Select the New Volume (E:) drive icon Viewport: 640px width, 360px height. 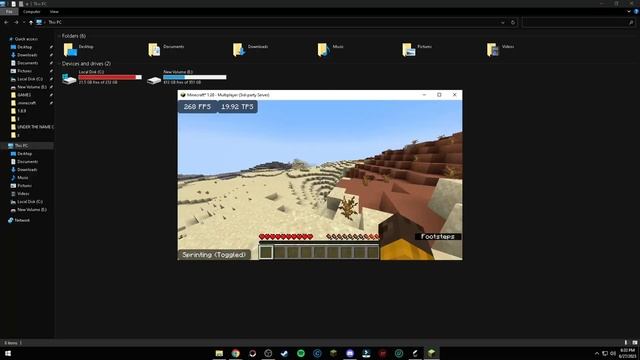(x=154, y=80)
